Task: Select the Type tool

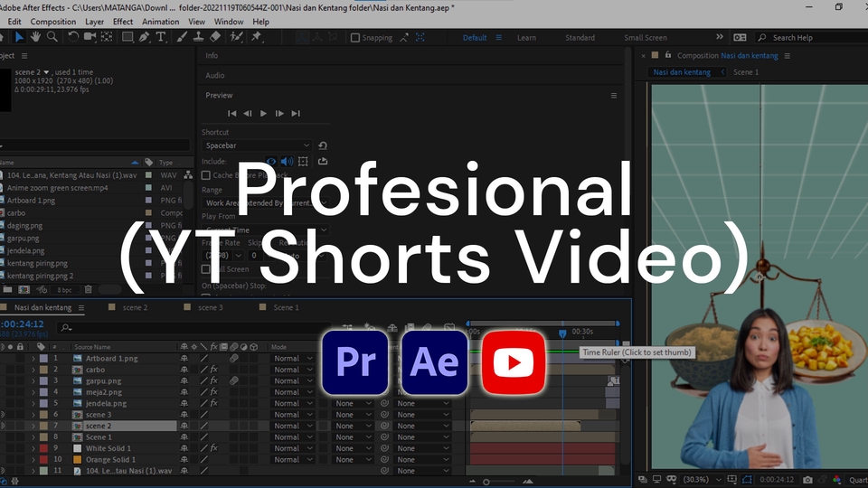Action: coord(161,37)
